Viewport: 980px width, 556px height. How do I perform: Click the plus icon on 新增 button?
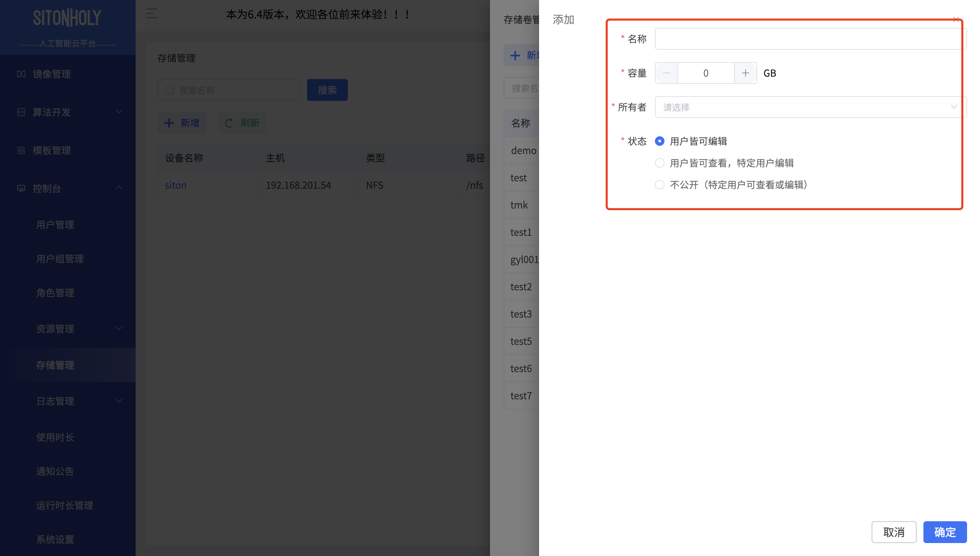[x=169, y=123]
